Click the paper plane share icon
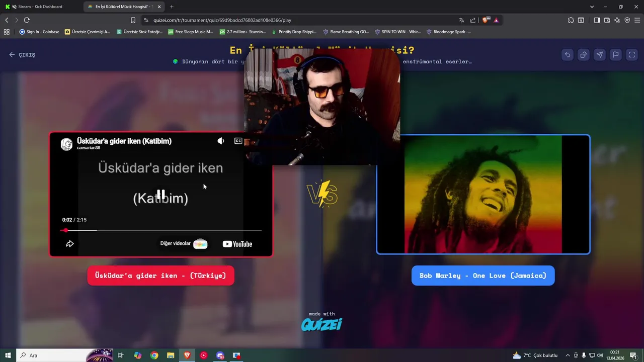 [600, 55]
